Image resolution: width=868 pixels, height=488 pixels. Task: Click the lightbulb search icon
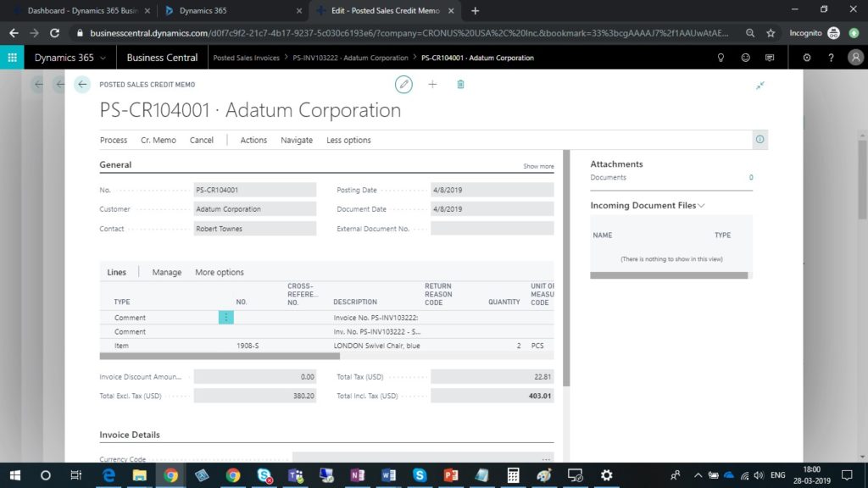click(721, 58)
